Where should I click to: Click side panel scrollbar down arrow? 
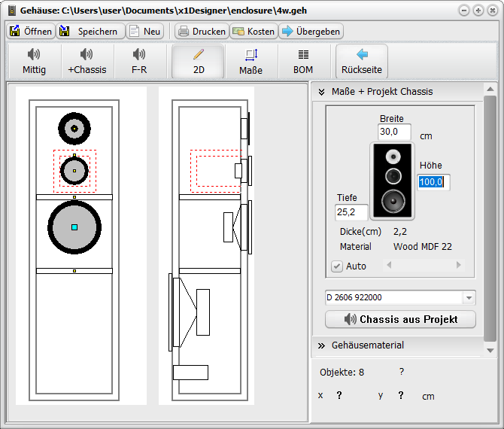490,350
